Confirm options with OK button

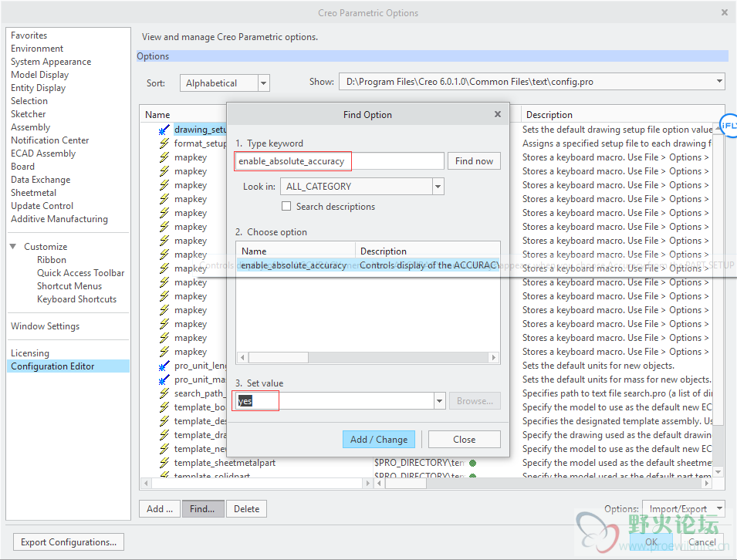pyautogui.click(x=651, y=542)
